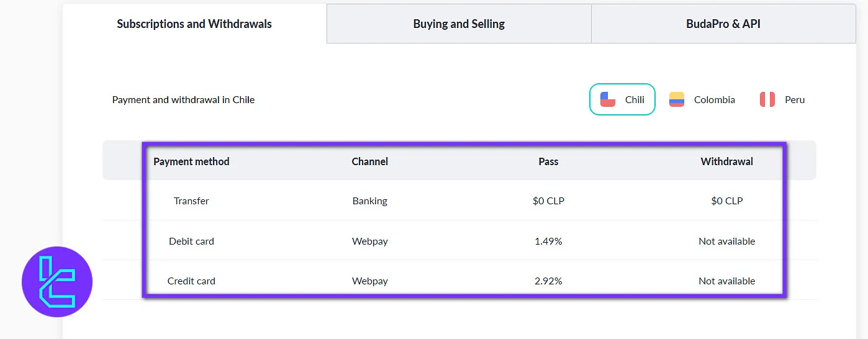Click the Pass column header
The image size is (868, 339).
pos(548,161)
